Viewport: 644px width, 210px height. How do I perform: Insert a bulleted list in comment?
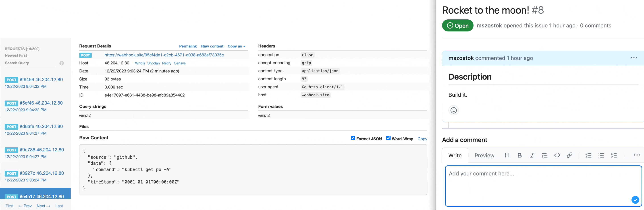click(x=601, y=155)
